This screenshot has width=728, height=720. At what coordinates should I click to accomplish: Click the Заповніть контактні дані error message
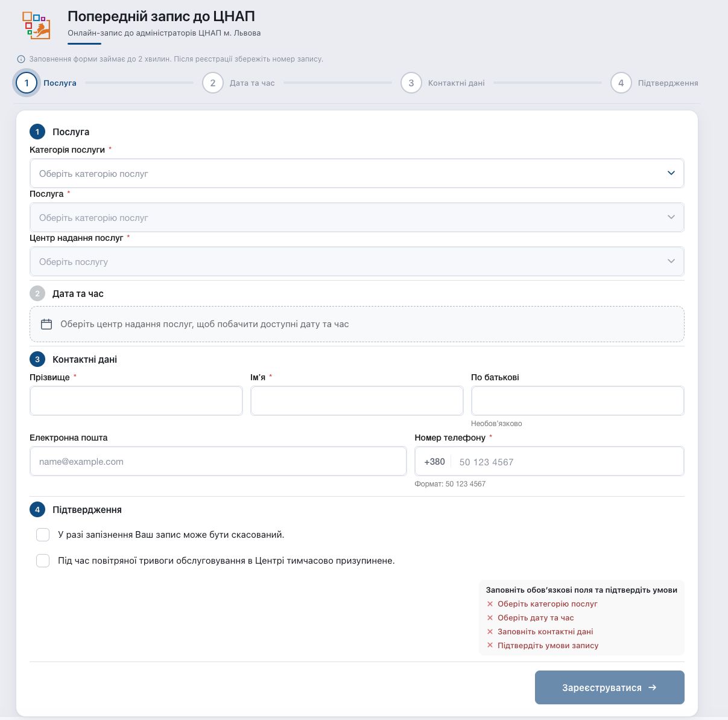pyautogui.click(x=545, y=631)
